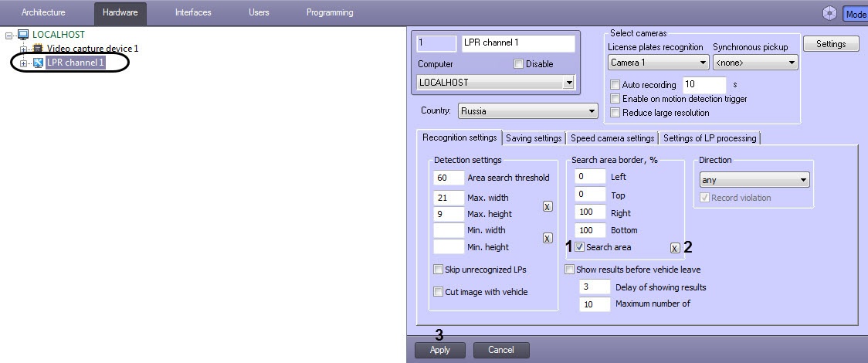Open the Hardware tab

(120, 12)
